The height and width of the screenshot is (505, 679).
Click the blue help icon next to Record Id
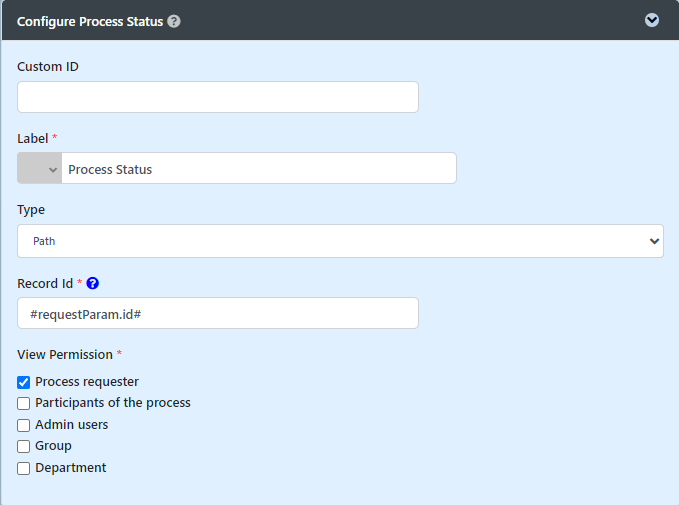pos(93,284)
